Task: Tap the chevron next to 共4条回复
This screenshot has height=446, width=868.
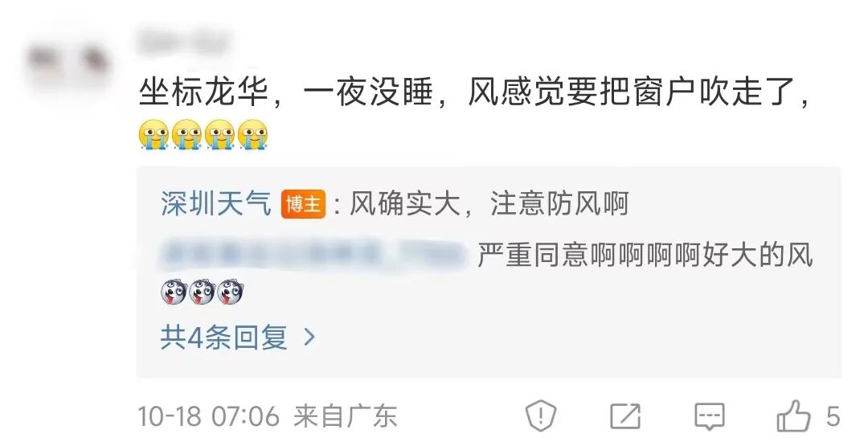Action: click(x=309, y=337)
